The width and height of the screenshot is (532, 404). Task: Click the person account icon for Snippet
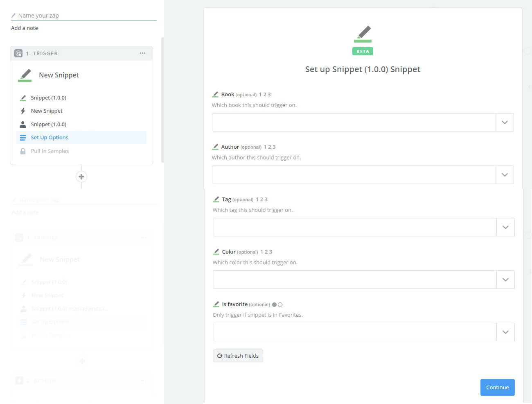23,125
